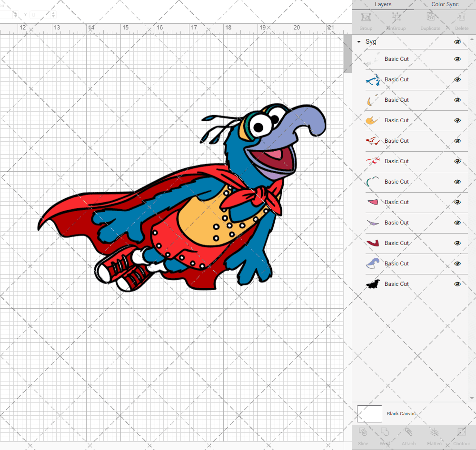This screenshot has height=450, width=476.
Task: Select the teal arc layer thumbnail
Action: coord(373,182)
